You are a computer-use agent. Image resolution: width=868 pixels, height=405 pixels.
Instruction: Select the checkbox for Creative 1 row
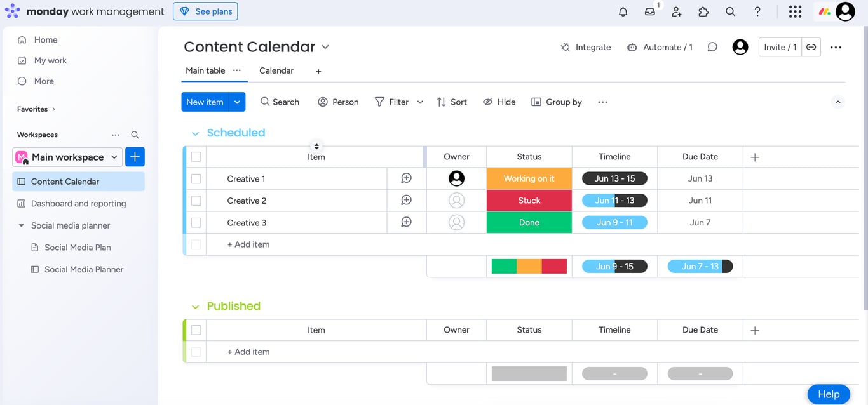(x=196, y=178)
